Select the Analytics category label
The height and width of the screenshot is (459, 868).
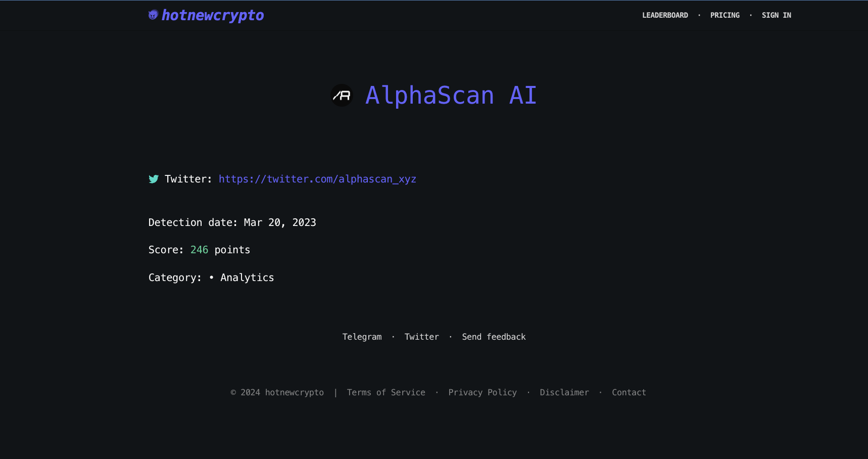(247, 278)
